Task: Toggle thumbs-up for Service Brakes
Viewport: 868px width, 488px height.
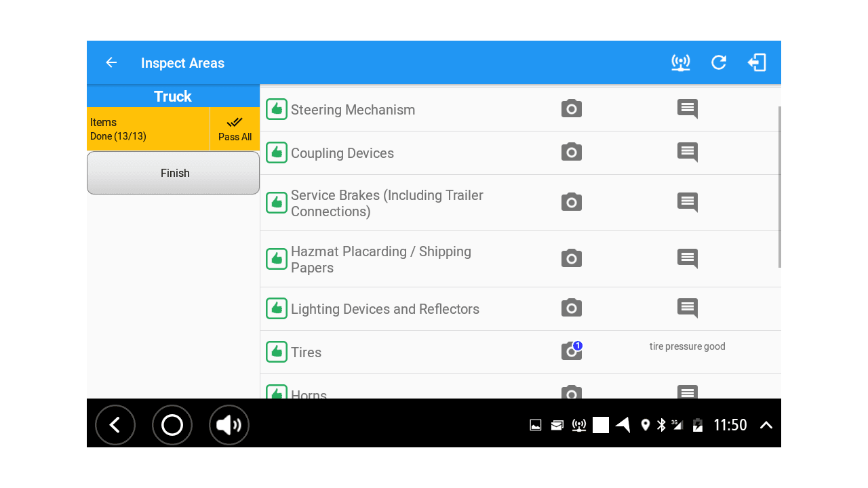Action: click(x=277, y=203)
